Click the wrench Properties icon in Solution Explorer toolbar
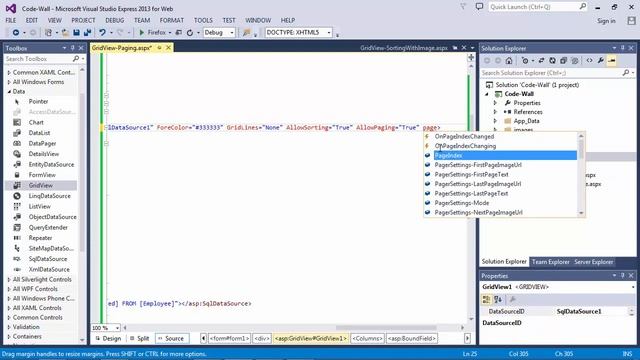The image size is (640, 360). 600,61
